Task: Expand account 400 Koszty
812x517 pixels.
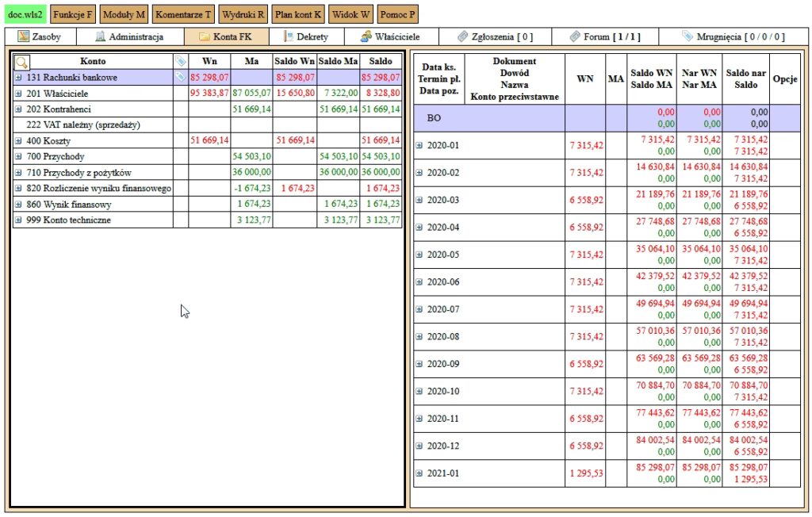Action: [x=19, y=141]
